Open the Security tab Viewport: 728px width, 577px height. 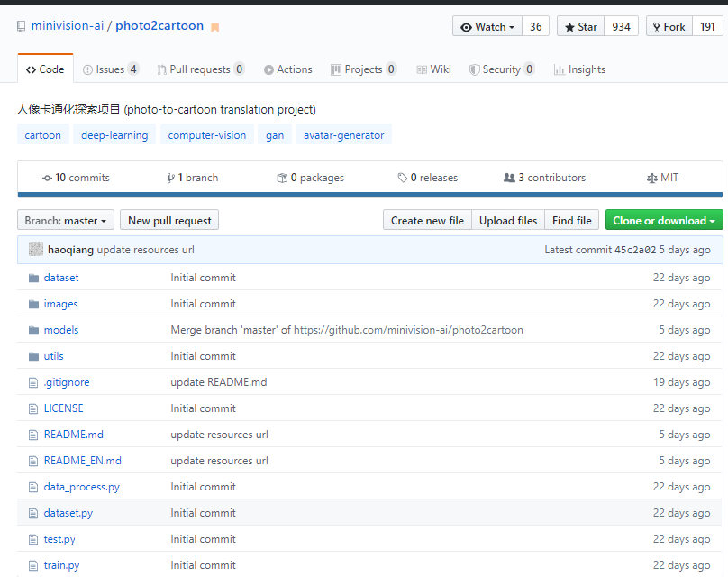point(502,69)
